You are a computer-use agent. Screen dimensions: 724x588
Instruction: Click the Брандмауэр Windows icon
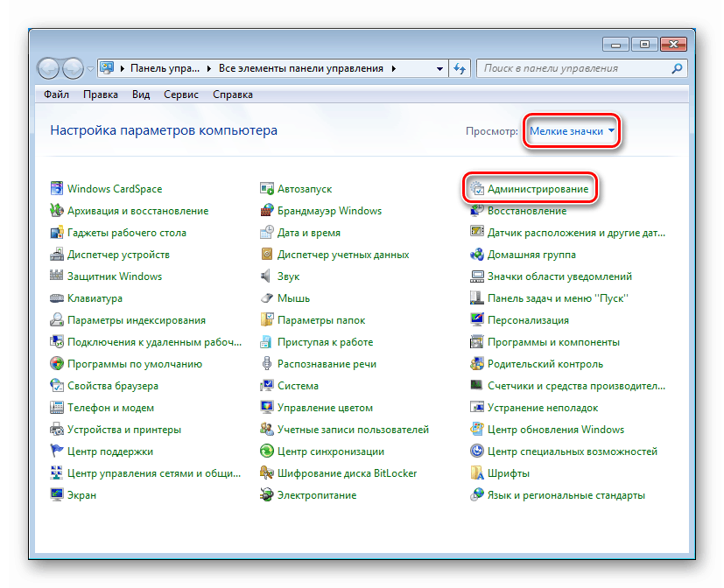tap(266, 211)
